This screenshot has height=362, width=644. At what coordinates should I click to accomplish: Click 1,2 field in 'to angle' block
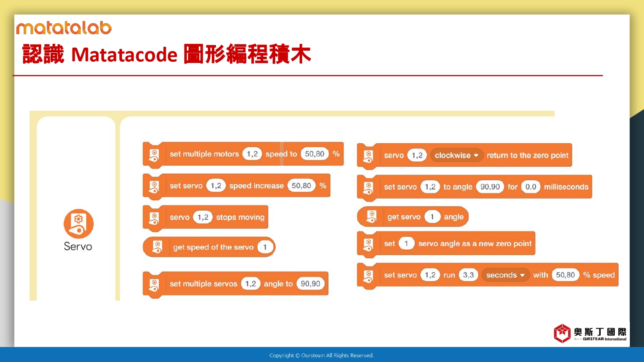click(430, 187)
